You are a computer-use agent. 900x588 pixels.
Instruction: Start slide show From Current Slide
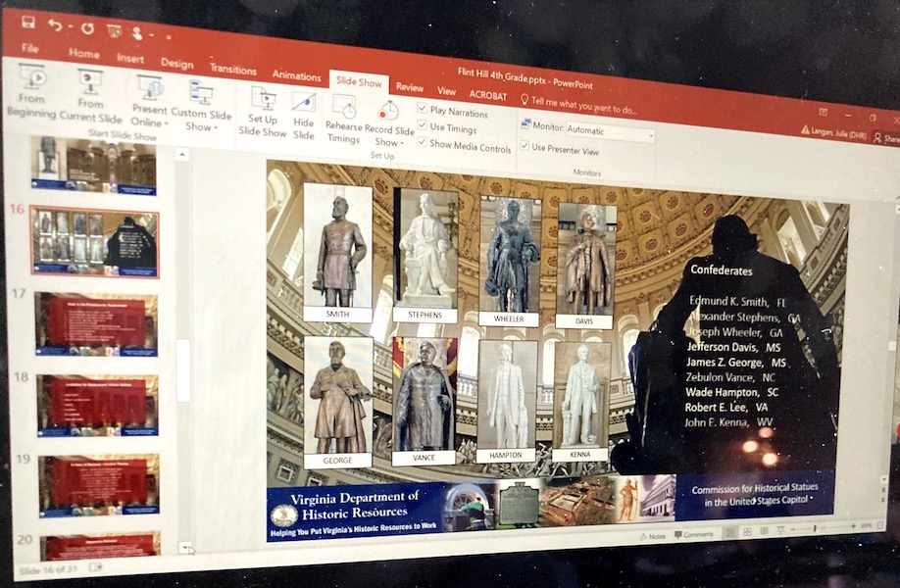coord(91,98)
